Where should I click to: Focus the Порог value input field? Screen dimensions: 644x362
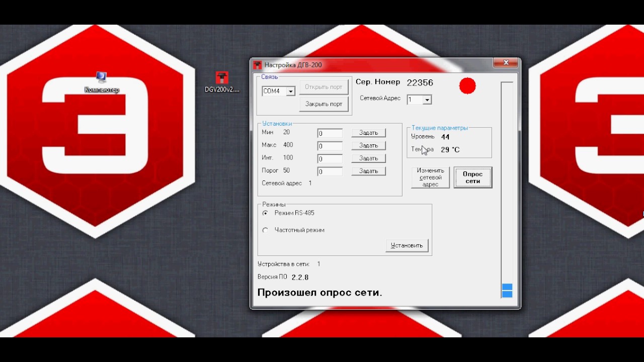pyautogui.click(x=330, y=171)
